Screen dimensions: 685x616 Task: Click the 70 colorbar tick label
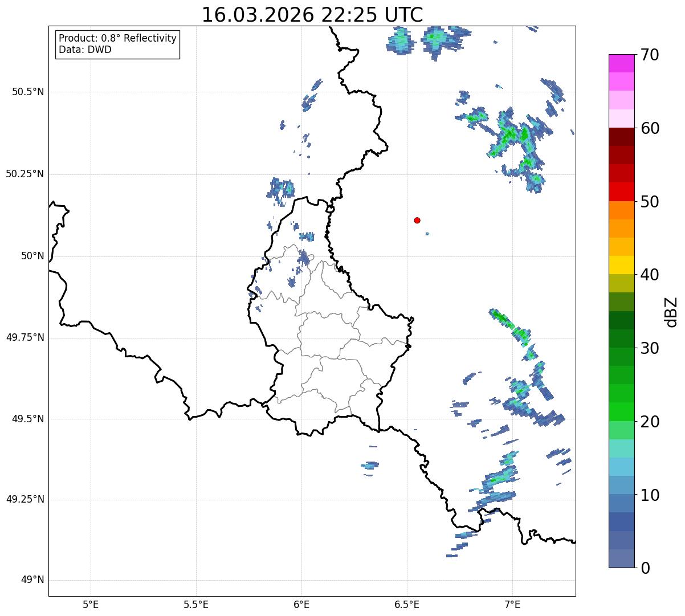point(650,55)
